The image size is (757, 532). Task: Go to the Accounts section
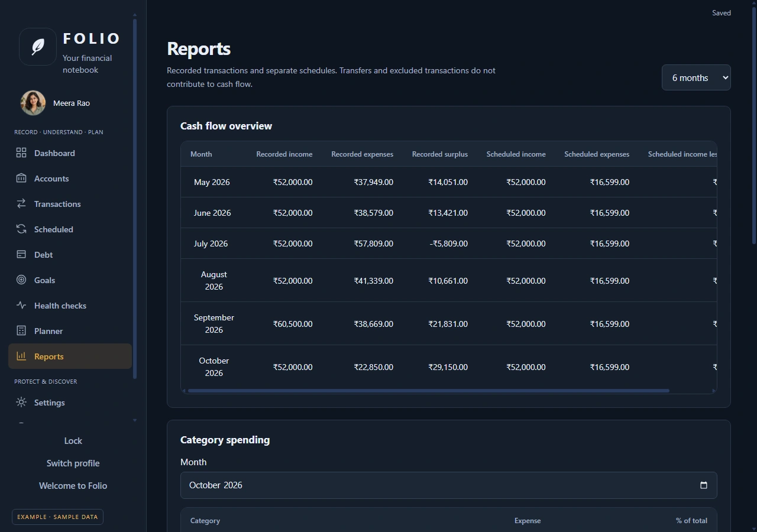click(x=70, y=179)
